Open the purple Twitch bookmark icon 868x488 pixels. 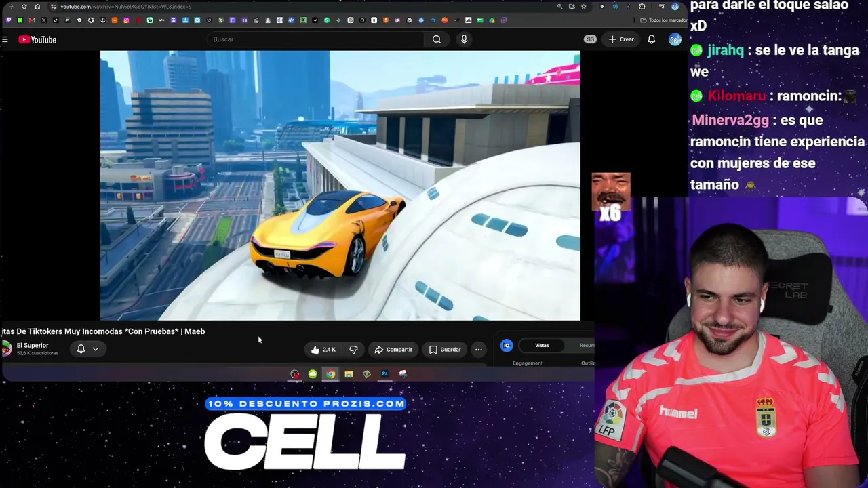tap(9, 20)
